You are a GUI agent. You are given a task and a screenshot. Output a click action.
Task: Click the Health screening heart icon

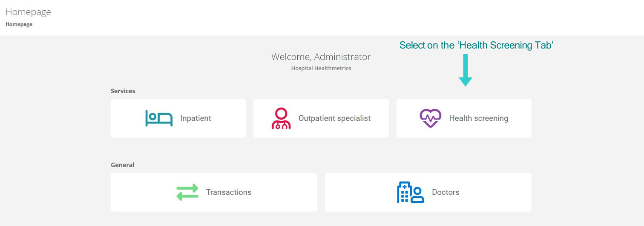[430, 118]
